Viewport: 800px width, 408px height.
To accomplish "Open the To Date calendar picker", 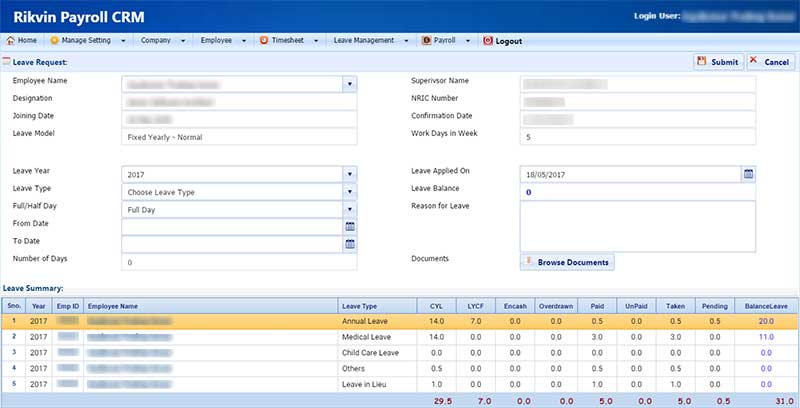I will point(350,244).
